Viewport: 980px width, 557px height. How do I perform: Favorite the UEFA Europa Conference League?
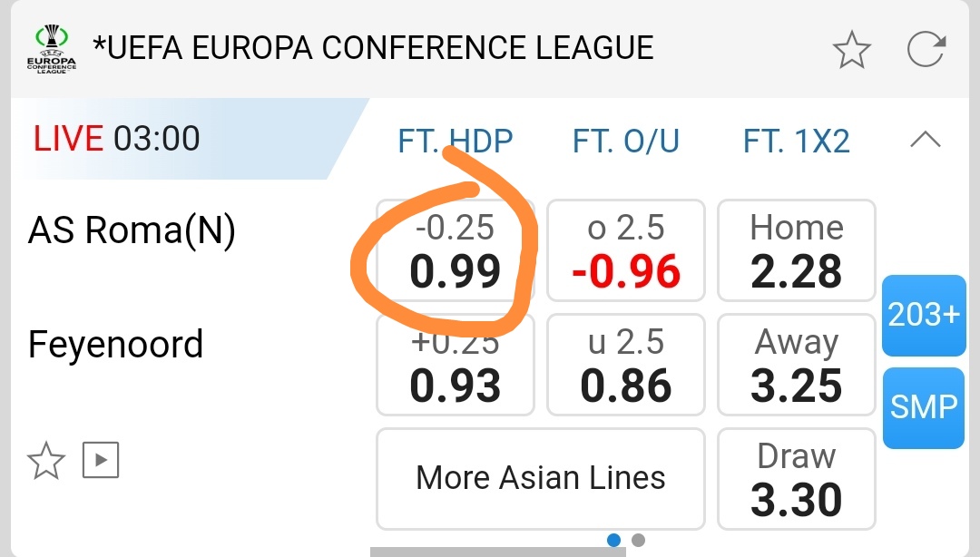(x=852, y=49)
